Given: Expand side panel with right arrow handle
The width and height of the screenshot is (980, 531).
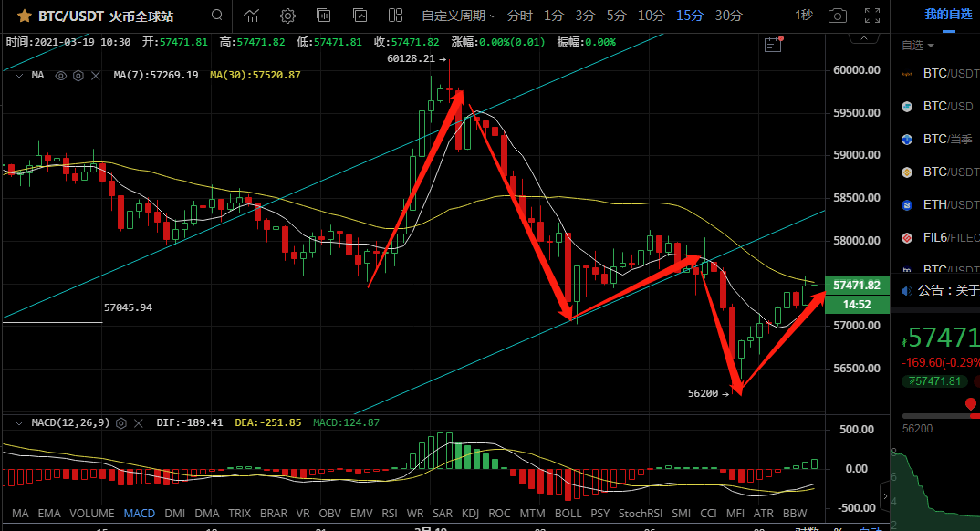Looking at the screenshot, I should click(885, 496).
